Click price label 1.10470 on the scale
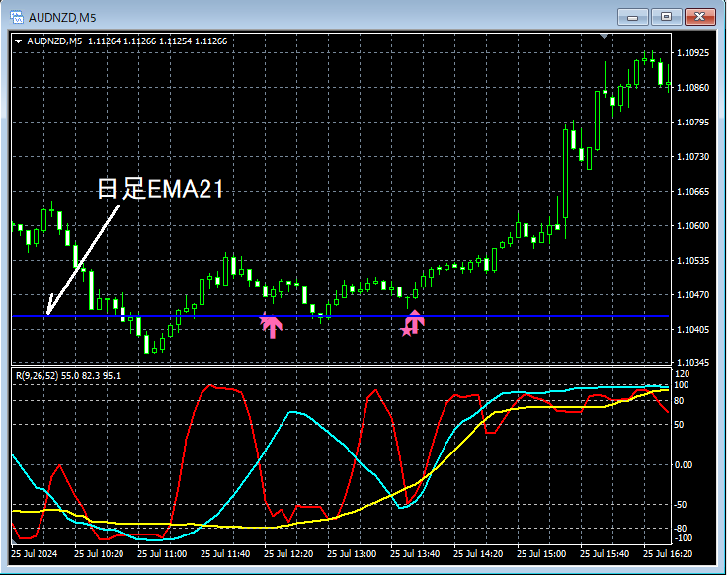The height and width of the screenshot is (575, 728). pos(693,295)
